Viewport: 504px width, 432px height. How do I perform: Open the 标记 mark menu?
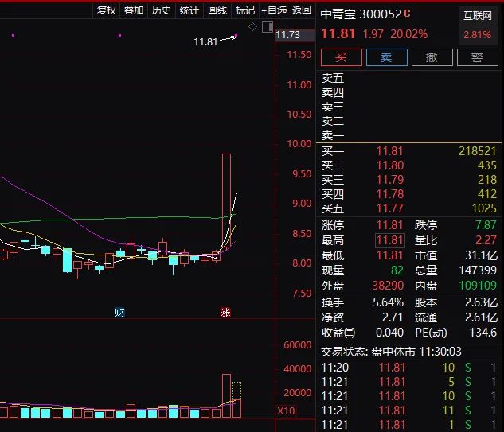[x=245, y=10]
